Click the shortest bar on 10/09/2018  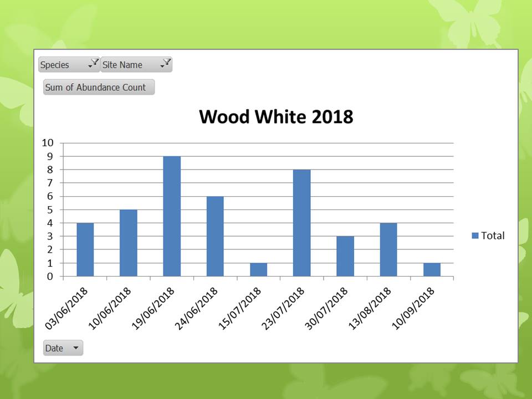click(431, 270)
